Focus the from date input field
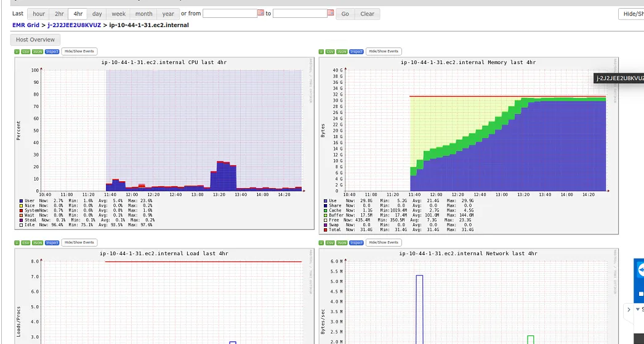Image resolution: width=644 pixels, height=344 pixels. point(230,13)
